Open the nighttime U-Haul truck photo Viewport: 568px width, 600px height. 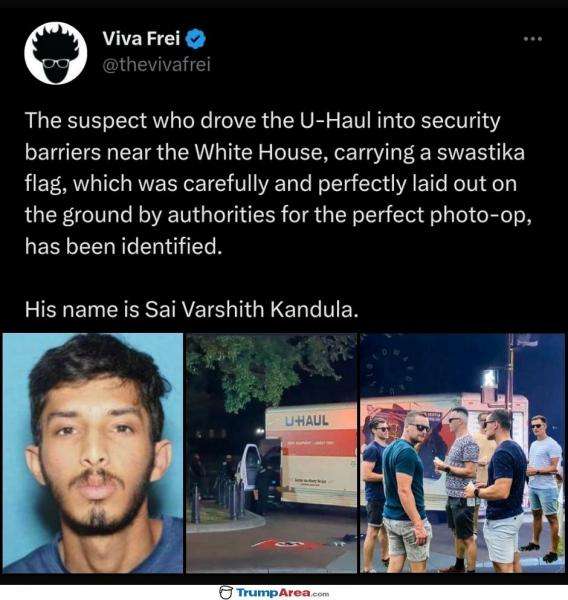click(x=271, y=453)
